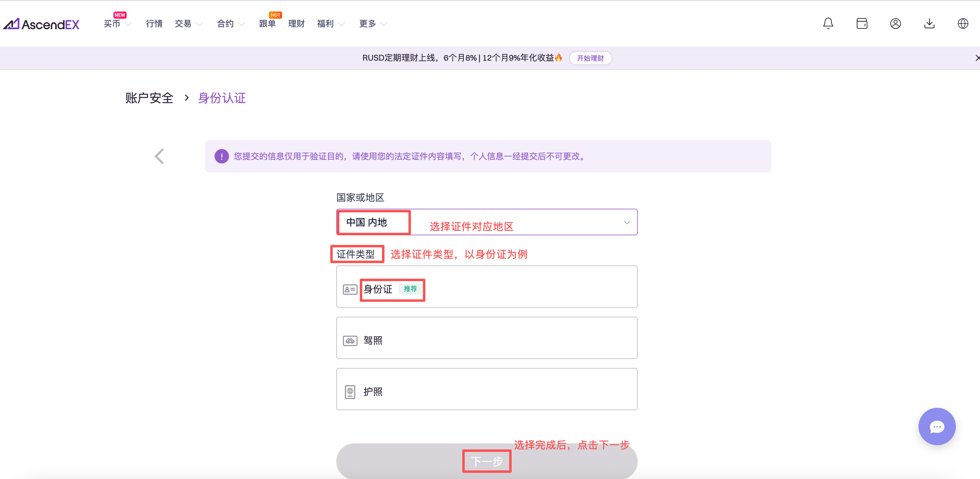Open the notifications bell icon
This screenshot has height=479, width=980.
(x=828, y=24)
